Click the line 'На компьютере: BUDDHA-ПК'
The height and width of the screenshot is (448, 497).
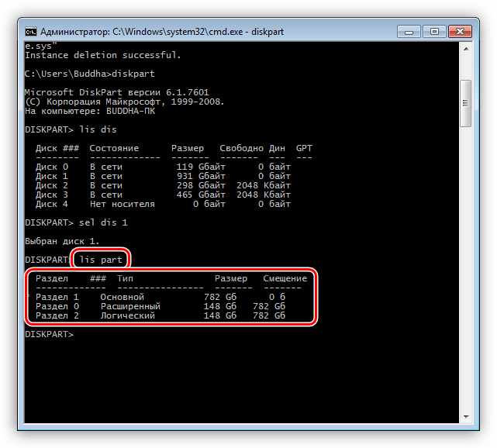(90, 111)
